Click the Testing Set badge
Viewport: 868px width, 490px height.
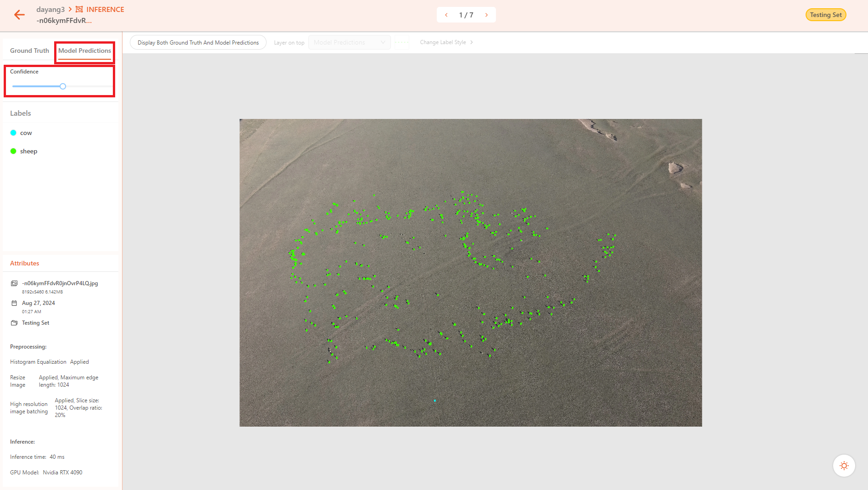click(826, 15)
